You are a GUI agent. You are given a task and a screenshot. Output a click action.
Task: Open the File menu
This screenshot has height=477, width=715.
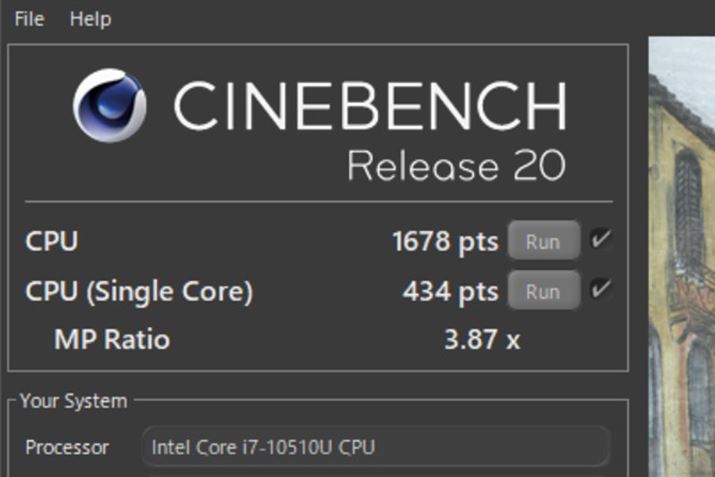point(29,19)
